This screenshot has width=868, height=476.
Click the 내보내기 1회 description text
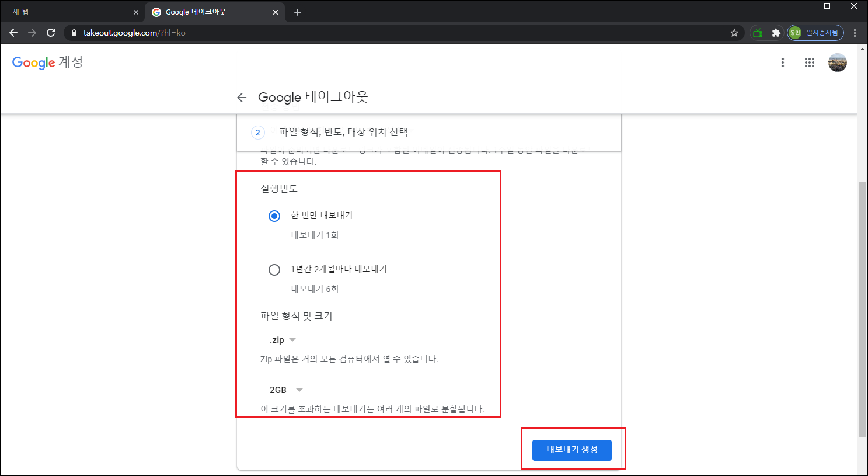[315, 235]
